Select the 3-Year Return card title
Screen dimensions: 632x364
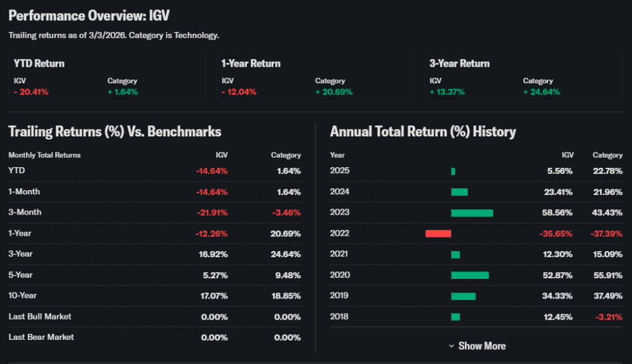coord(460,64)
